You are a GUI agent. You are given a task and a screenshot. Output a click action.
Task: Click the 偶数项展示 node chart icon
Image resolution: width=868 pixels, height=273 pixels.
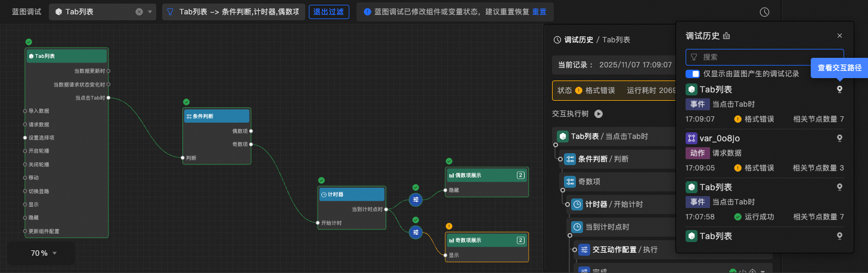coord(452,175)
